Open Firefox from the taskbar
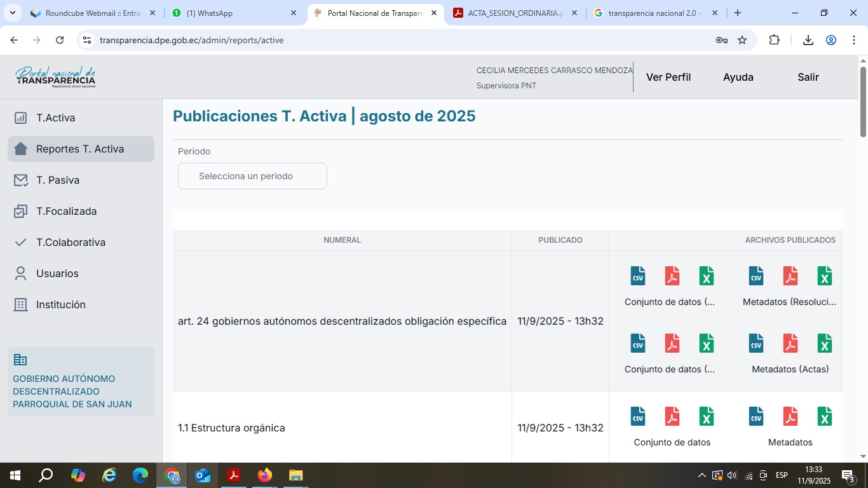The width and height of the screenshot is (868, 488). (265, 475)
